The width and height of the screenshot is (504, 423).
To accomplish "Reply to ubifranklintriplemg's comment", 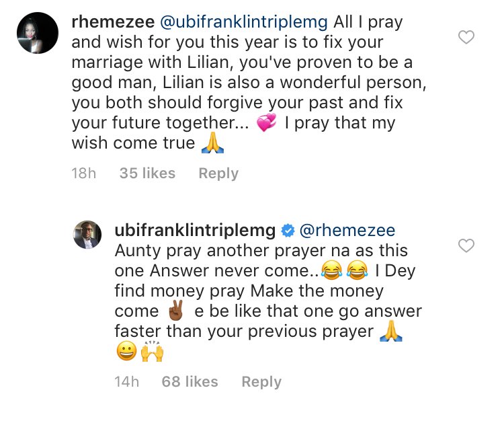I will tap(261, 381).
